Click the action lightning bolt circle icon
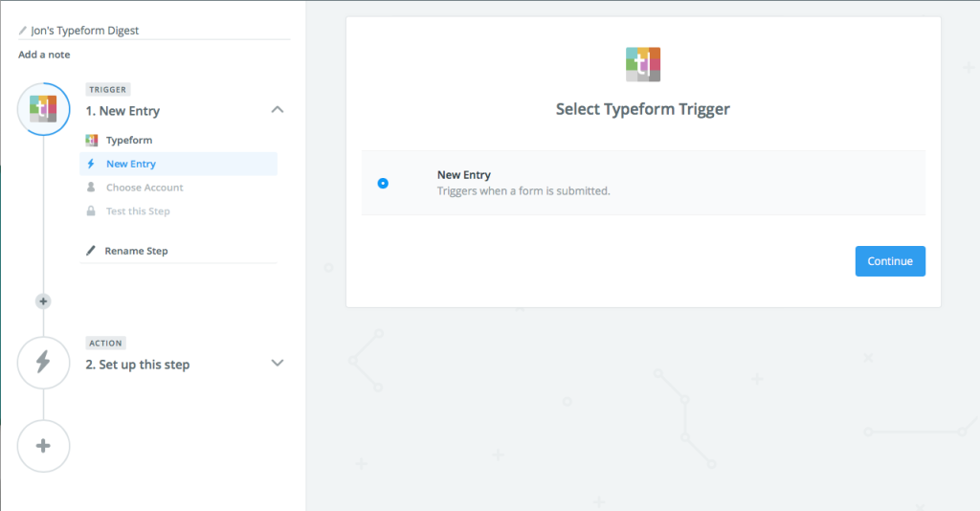The height and width of the screenshot is (511, 980). coord(43,363)
